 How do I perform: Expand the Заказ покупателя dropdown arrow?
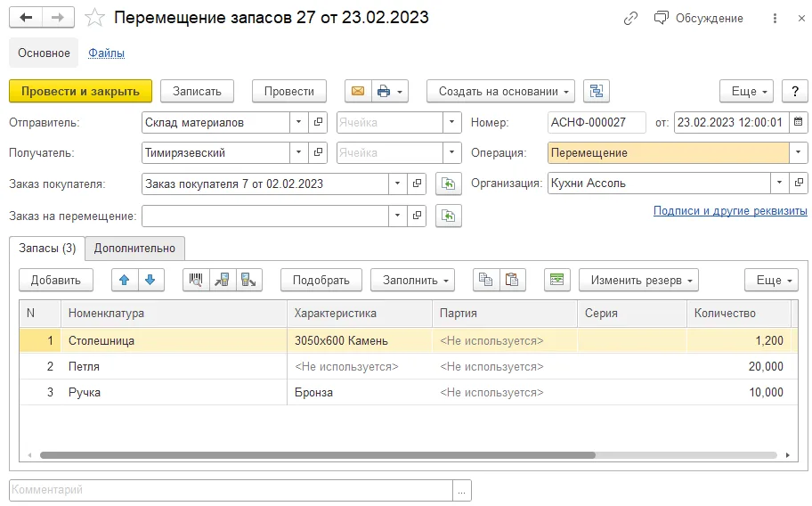coord(397,184)
